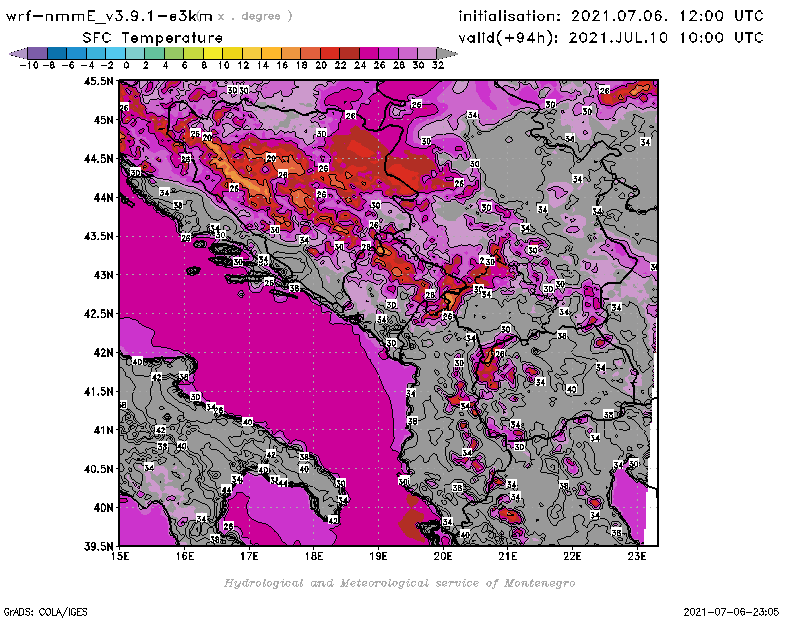Select the SFC Temperature heading
This screenshot has height=618, width=800.
coord(153,38)
